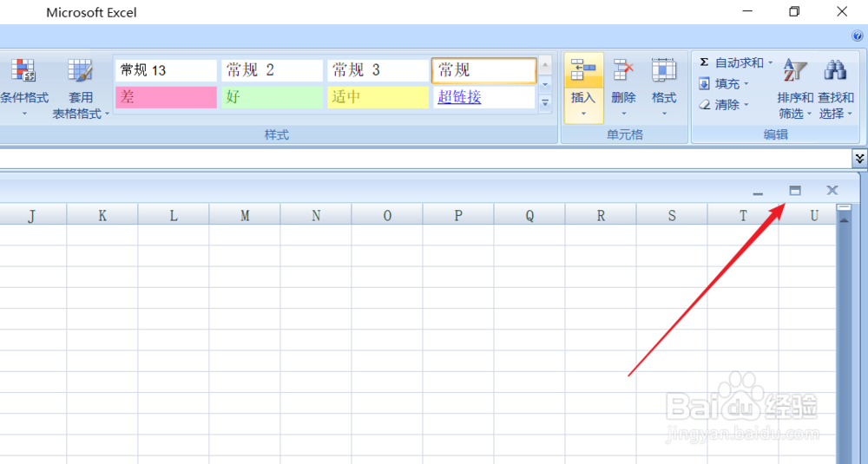Open the AutoSum (自动求和) dropdown arrow
Image resolution: width=868 pixels, height=464 pixels.
(770, 63)
